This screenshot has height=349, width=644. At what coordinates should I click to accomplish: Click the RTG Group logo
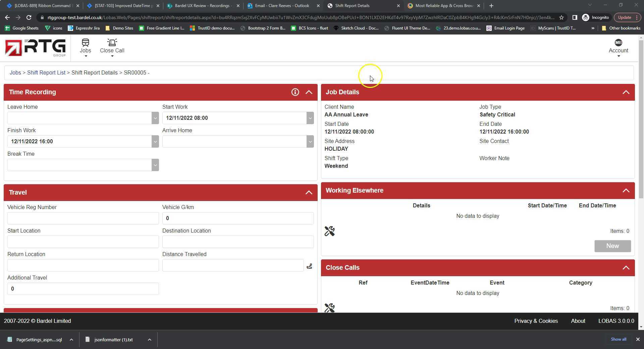(x=35, y=48)
